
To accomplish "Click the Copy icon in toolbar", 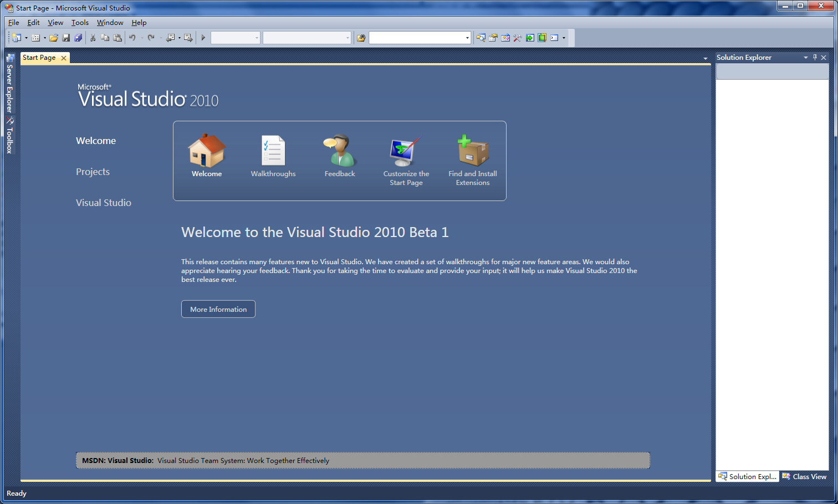I will pos(105,38).
